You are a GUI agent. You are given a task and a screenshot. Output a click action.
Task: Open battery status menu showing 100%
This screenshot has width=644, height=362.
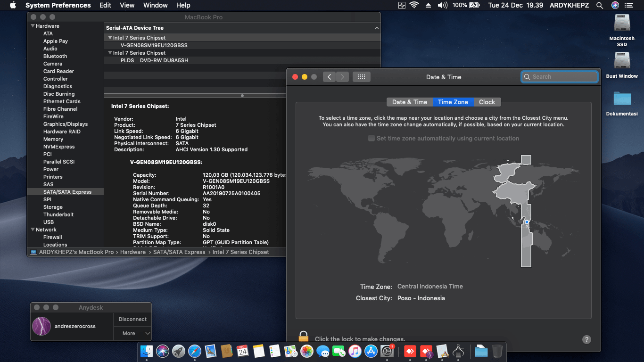(x=466, y=5)
